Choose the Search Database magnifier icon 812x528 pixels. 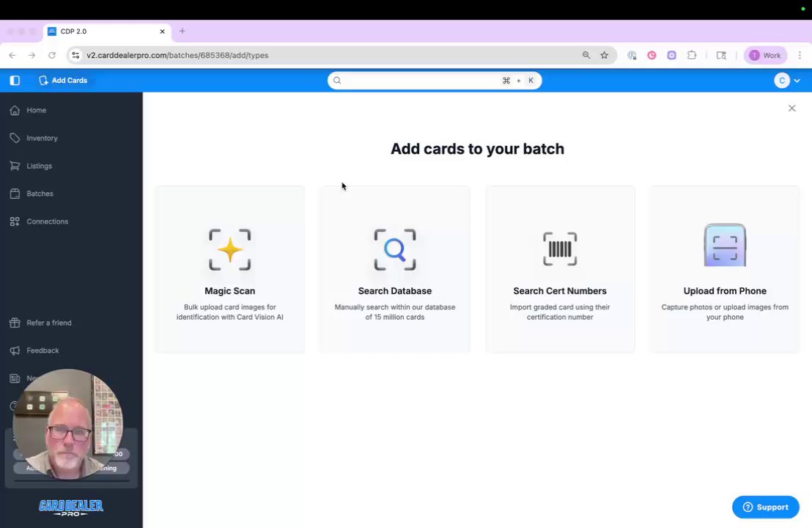pyautogui.click(x=395, y=250)
